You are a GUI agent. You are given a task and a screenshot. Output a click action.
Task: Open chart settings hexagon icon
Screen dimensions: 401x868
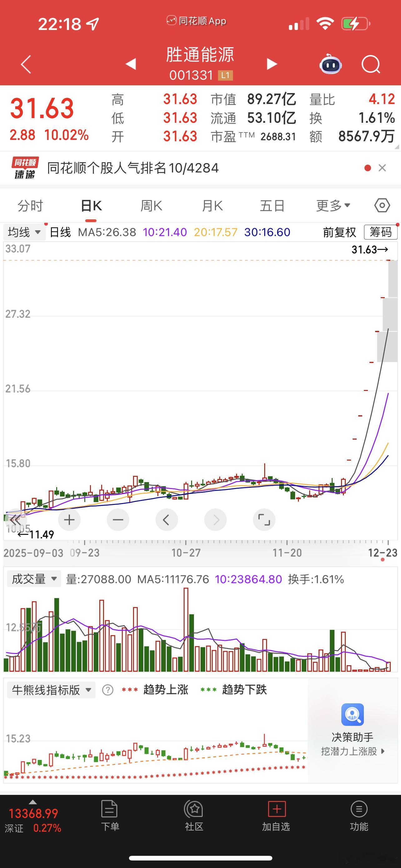382,205
